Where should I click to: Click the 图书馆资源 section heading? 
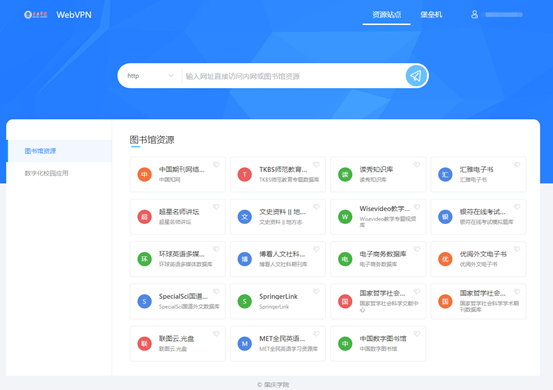point(152,140)
